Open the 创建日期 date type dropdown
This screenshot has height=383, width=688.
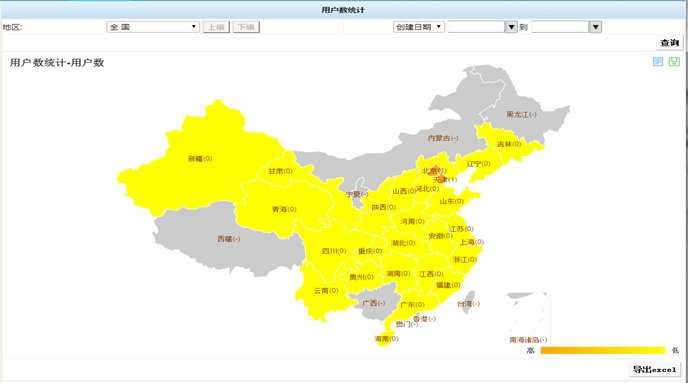(x=419, y=27)
